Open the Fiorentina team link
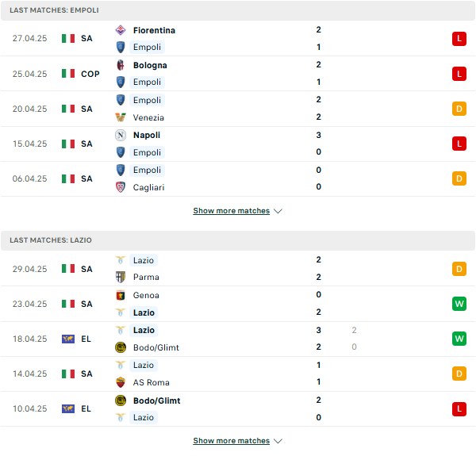Image resolution: width=476 pixels, height=456 pixels. [x=154, y=30]
